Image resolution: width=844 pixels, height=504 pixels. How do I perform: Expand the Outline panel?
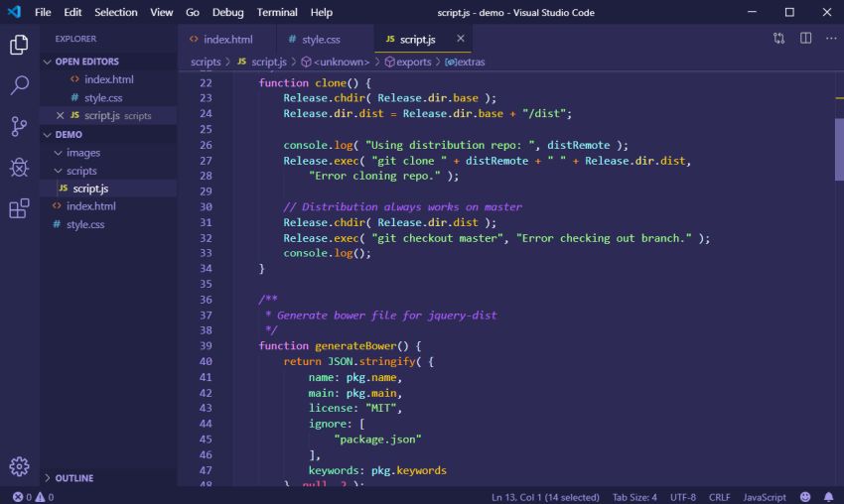click(74, 478)
